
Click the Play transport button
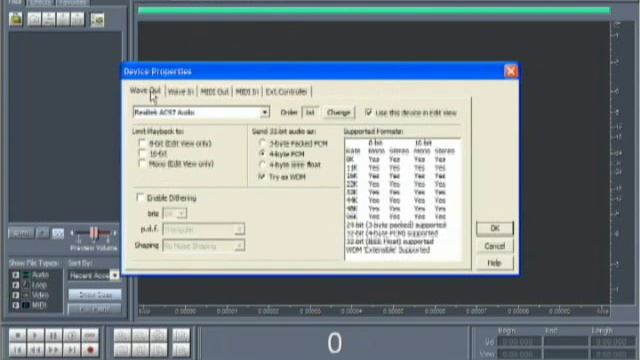coord(36,336)
